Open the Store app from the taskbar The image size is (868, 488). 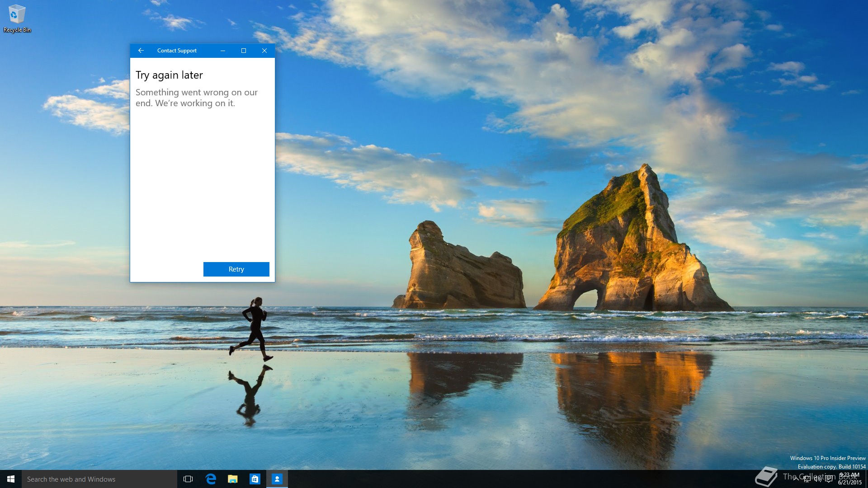click(255, 479)
